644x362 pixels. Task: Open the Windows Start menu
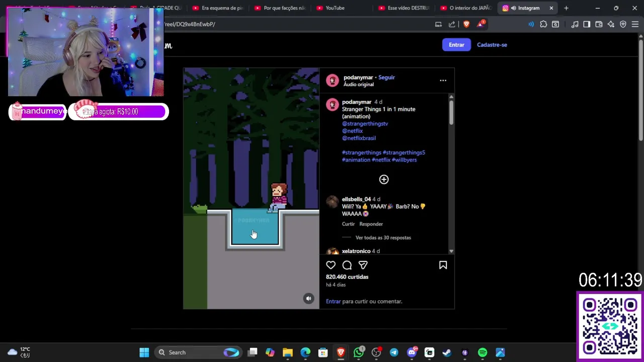(144, 352)
